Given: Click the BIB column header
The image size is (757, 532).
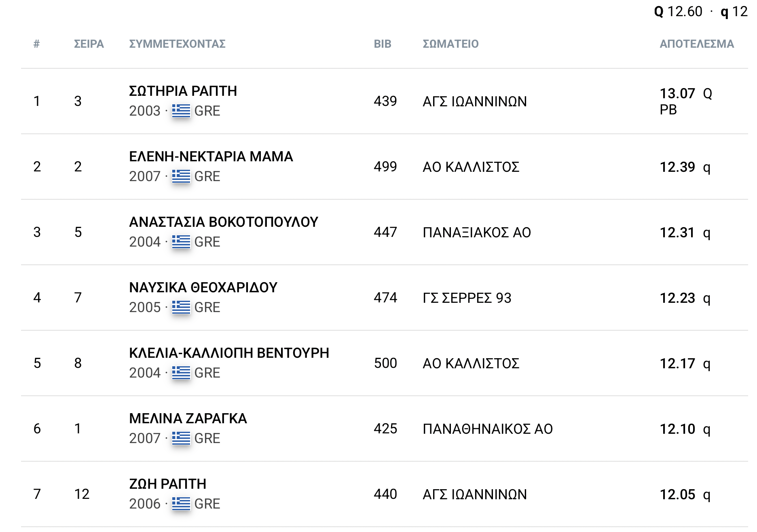Looking at the screenshot, I should tap(383, 44).
